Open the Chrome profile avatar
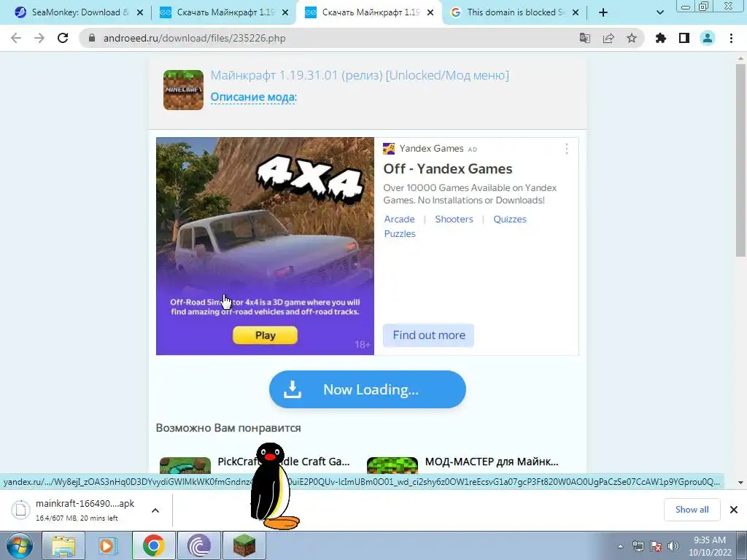The image size is (747, 560). pos(708,38)
